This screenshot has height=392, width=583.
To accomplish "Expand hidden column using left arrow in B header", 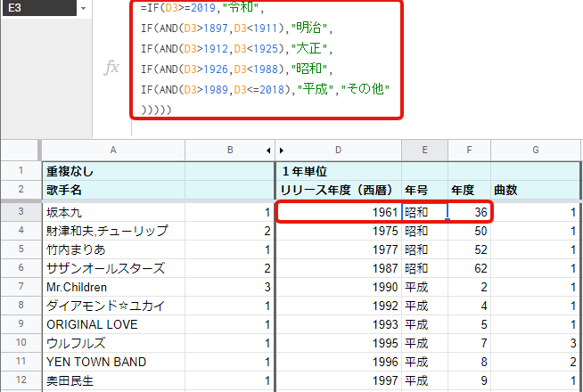I will point(268,150).
